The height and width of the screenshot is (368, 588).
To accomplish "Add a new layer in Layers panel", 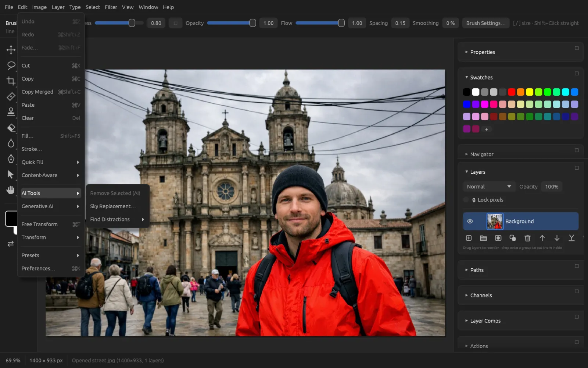I will (469, 238).
